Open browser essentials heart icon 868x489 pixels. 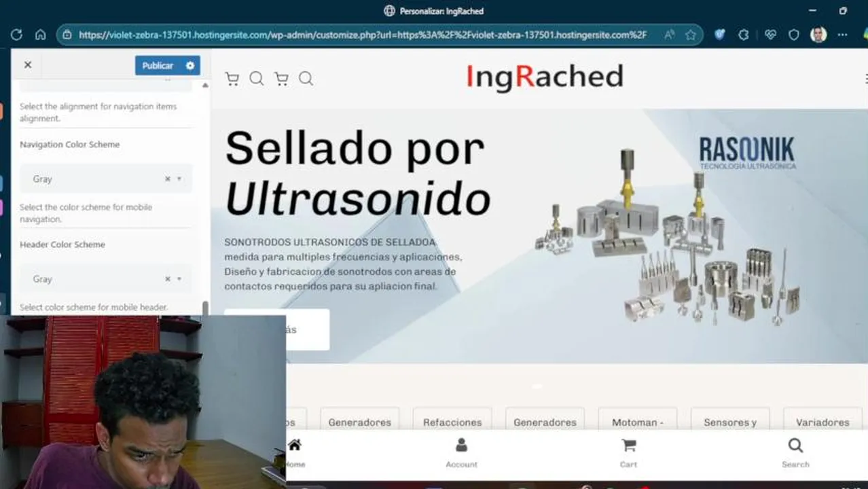tap(770, 35)
